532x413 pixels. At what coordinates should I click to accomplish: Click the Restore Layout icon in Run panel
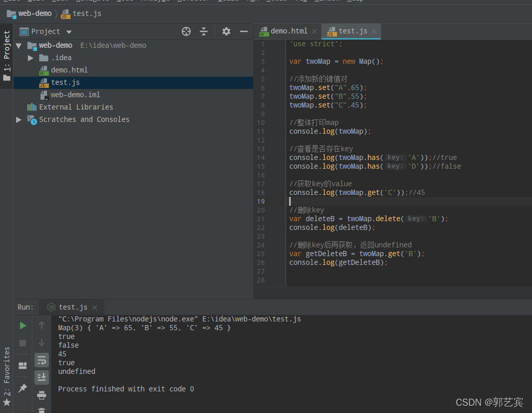tap(23, 366)
